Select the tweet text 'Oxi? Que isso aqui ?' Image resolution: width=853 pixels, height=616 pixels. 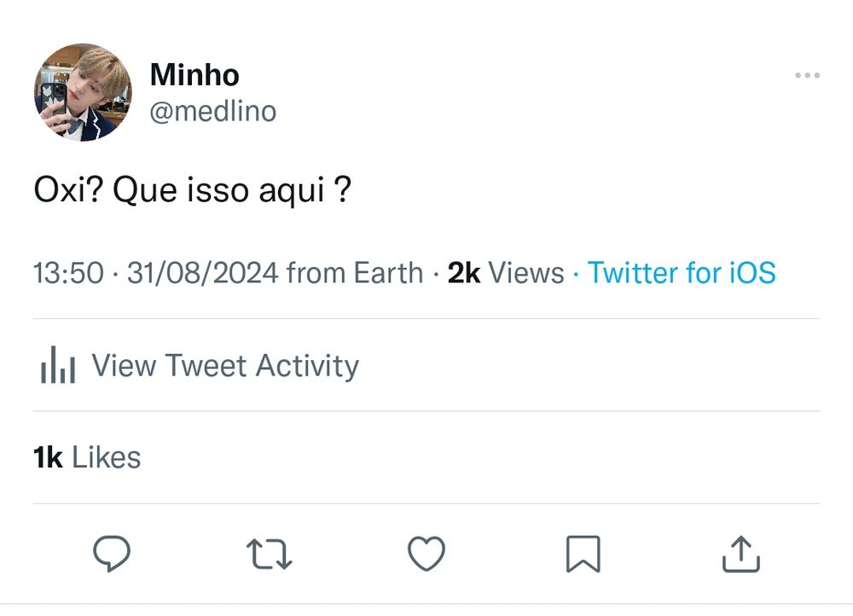[x=192, y=189]
